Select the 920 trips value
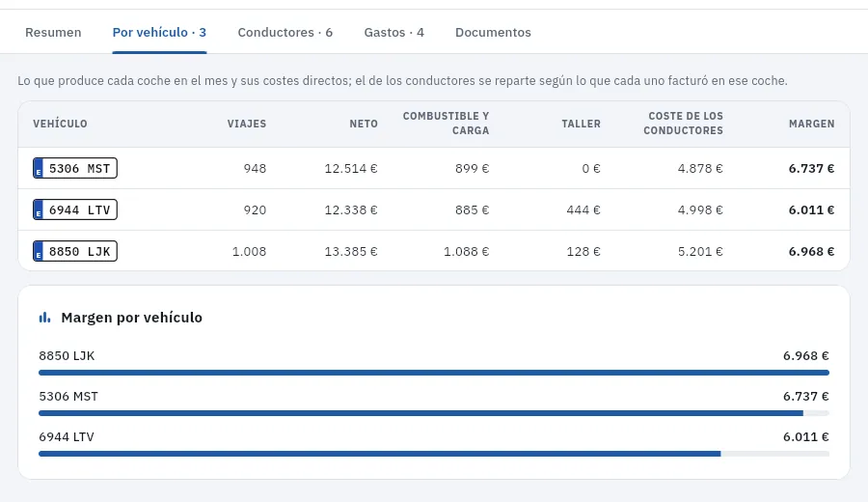Viewport: 868px width, 502px height. tap(255, 210)
